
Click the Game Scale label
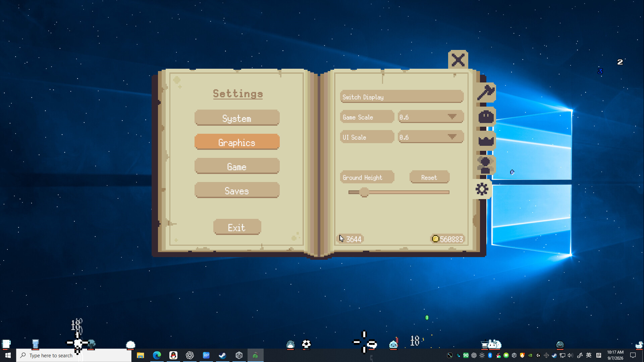point(367,117)
